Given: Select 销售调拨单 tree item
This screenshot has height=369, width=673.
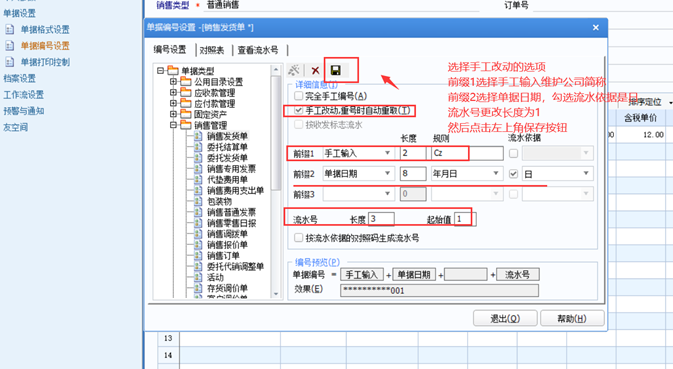Looking at the screenshot, I should [x=227, y=234].
